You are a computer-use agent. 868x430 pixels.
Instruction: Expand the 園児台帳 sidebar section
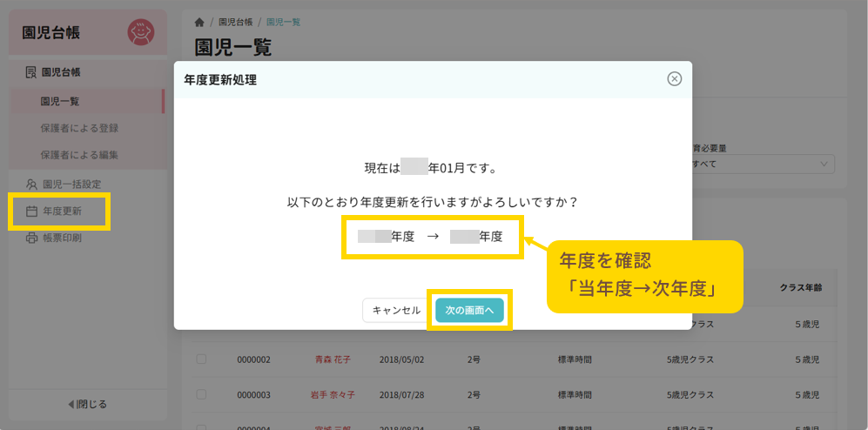click(x=67, y=72)
